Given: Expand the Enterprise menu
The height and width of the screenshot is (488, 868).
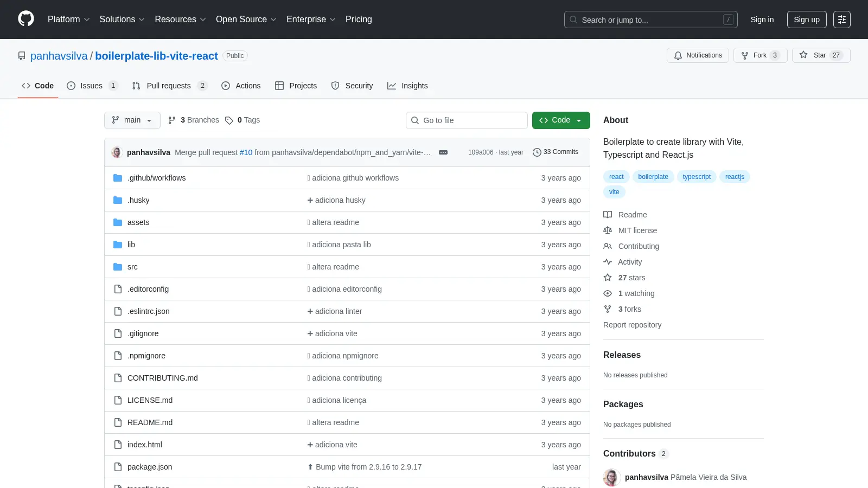Looking at the screenshot, I should tap(311, 20).
